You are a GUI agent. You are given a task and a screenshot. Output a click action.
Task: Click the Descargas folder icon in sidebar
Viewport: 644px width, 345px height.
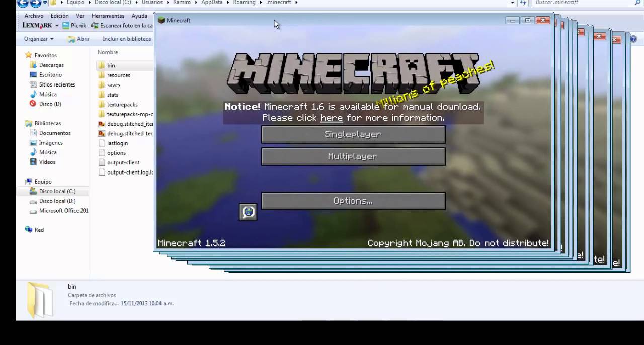(x=33, y=65)
